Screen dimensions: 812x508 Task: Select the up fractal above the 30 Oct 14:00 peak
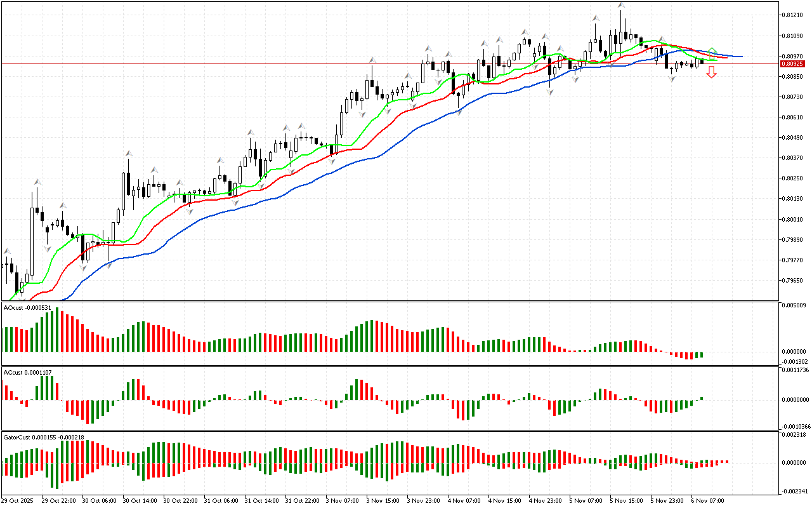[x=129, y=153]
